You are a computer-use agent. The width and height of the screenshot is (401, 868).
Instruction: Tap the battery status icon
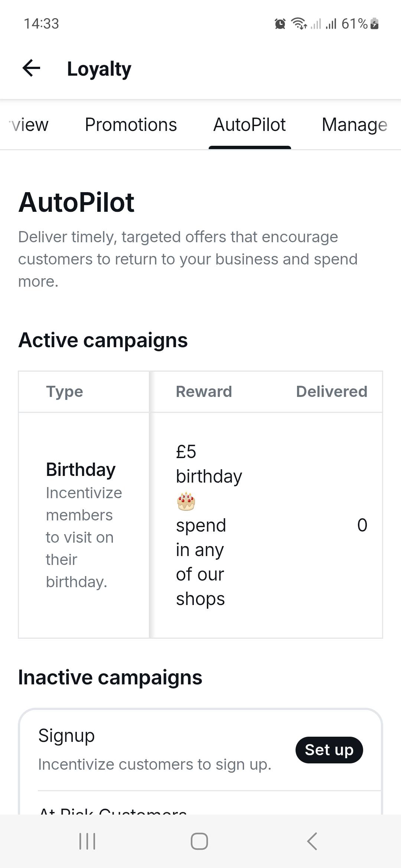point(375,24)
